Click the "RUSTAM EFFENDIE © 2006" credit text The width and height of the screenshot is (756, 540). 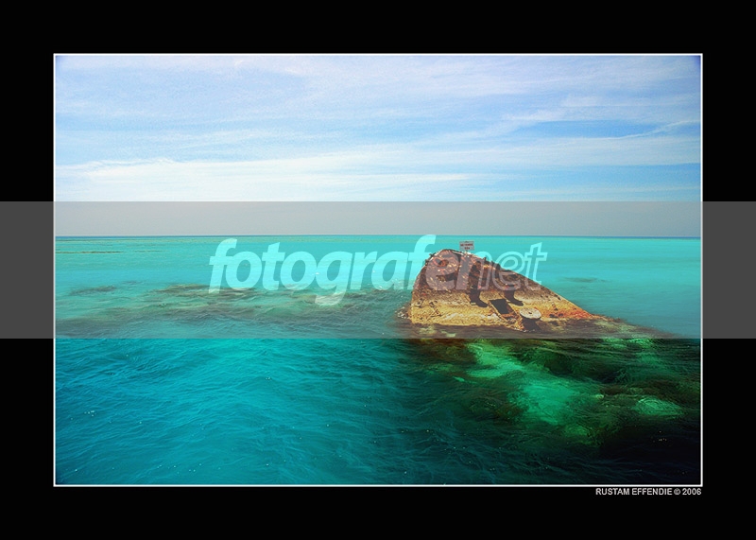click(x=648, y=492)
